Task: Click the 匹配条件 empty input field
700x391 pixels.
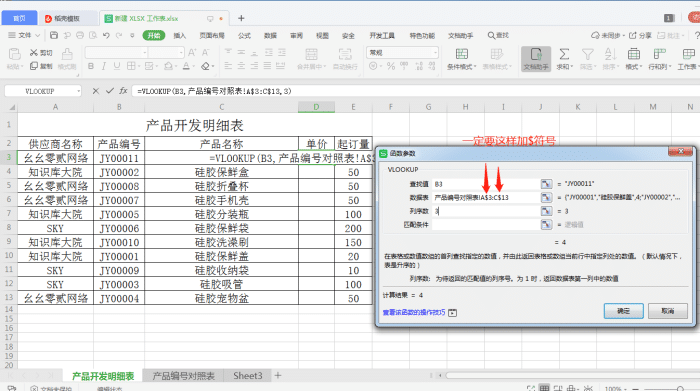Action: click(x=486, y=225)
